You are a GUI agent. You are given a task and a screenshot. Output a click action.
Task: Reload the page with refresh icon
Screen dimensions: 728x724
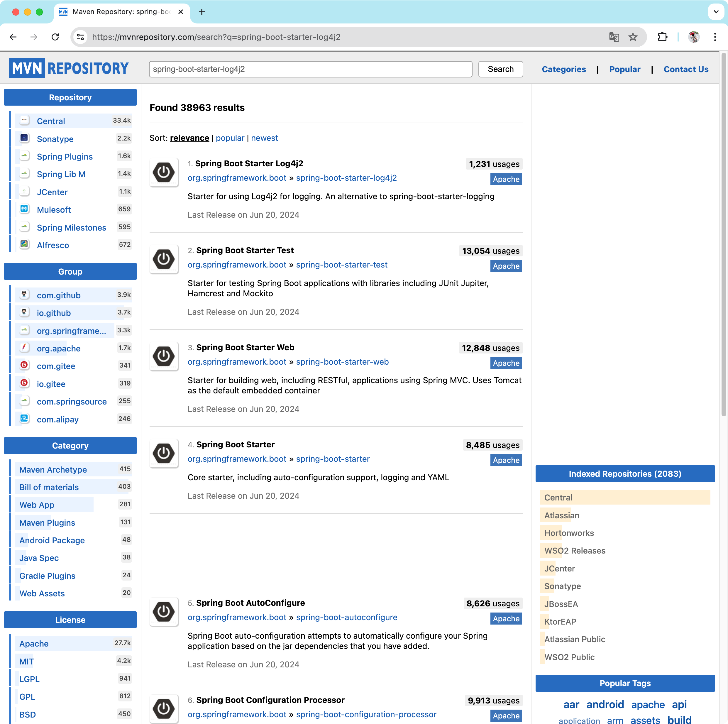click(55, 37)
